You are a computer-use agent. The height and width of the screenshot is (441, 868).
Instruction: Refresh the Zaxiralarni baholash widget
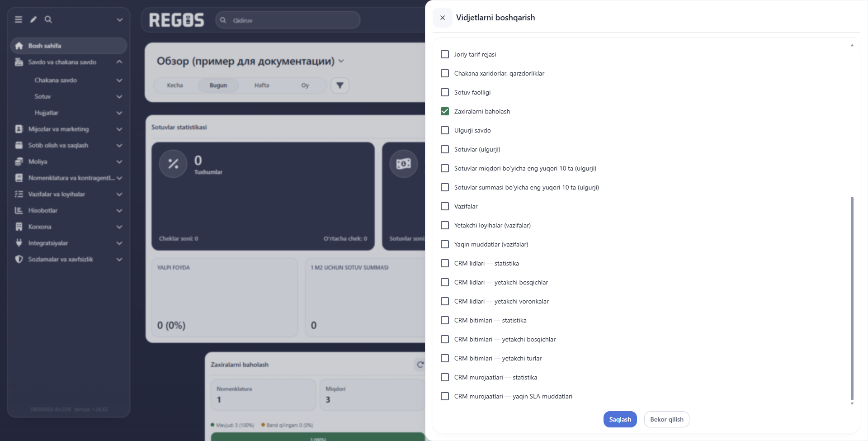pyautogui.click(x=420, y=365)
